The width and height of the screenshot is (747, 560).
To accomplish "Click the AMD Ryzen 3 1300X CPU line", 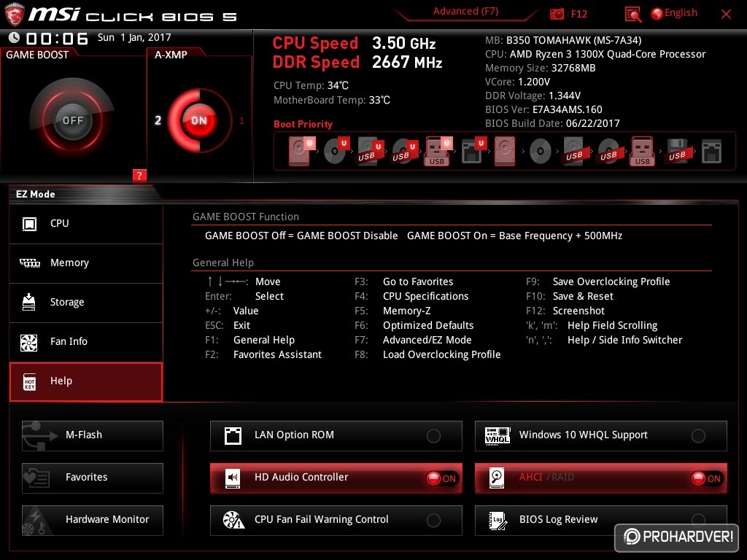I will coord(595,54).
